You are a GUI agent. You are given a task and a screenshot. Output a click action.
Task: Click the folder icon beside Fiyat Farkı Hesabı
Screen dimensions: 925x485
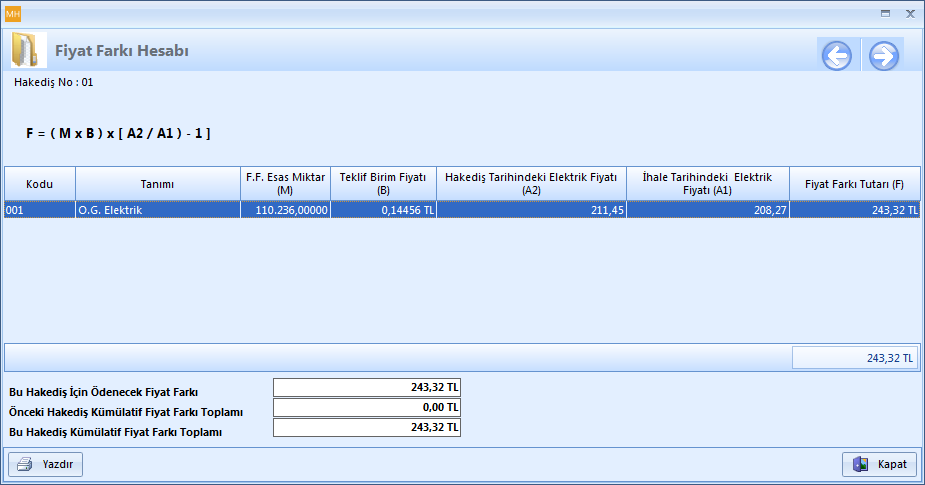29,51
